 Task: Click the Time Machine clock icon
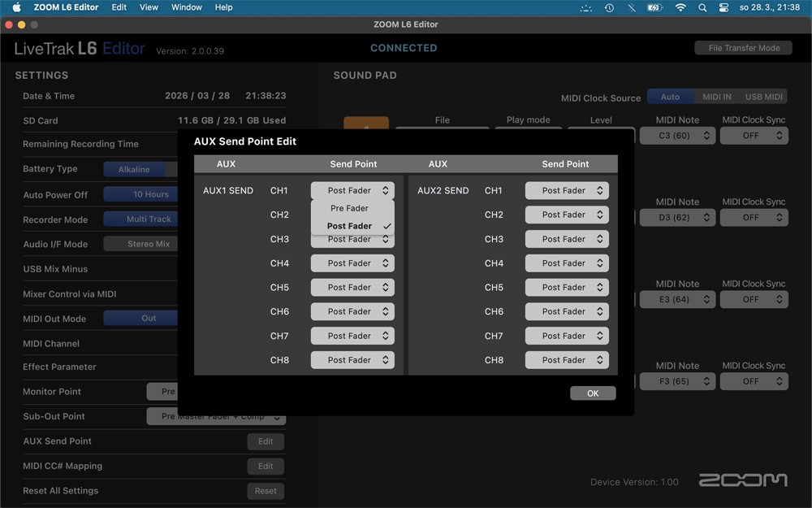(x=609, y=7)
